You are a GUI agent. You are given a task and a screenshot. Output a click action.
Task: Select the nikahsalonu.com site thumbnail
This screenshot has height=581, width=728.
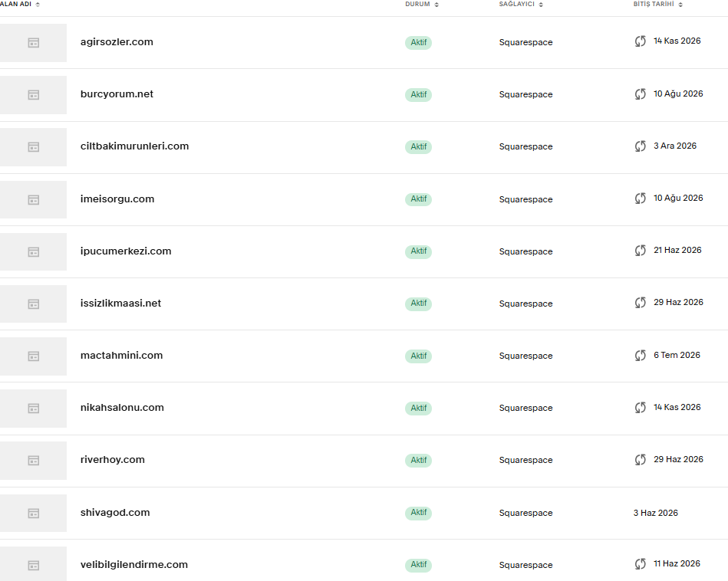[34, 409]
